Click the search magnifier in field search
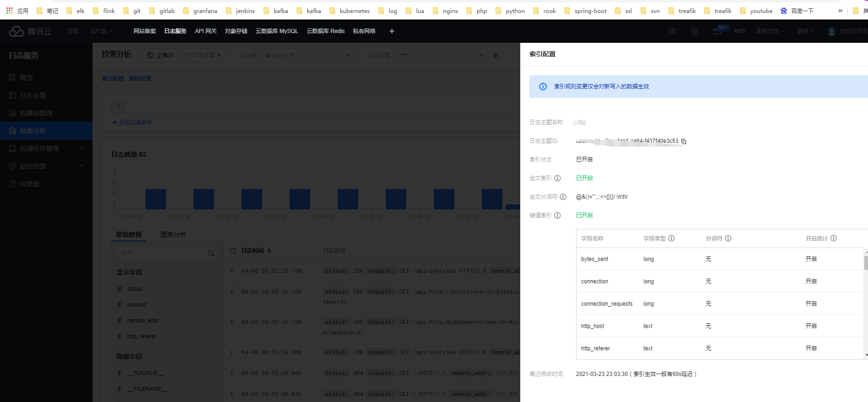Image resolution: width=868 pixels, height=402 pixels. (211, 253)
